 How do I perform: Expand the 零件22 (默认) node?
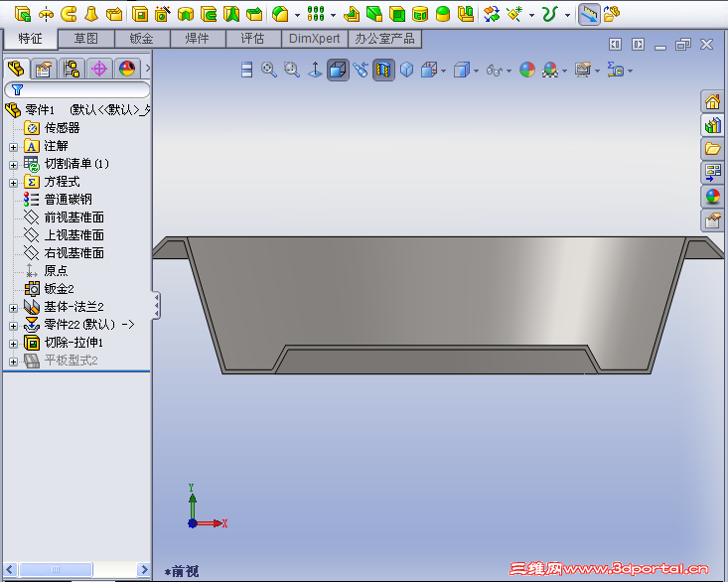click(x=13, y=326)
